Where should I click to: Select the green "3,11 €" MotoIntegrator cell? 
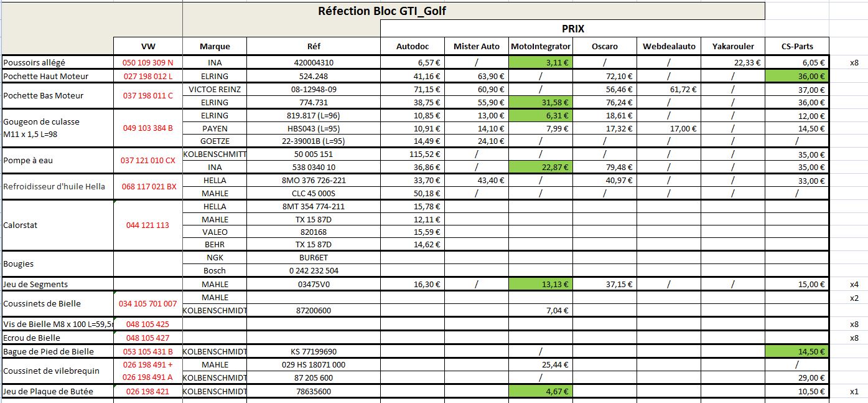[541, 62]
